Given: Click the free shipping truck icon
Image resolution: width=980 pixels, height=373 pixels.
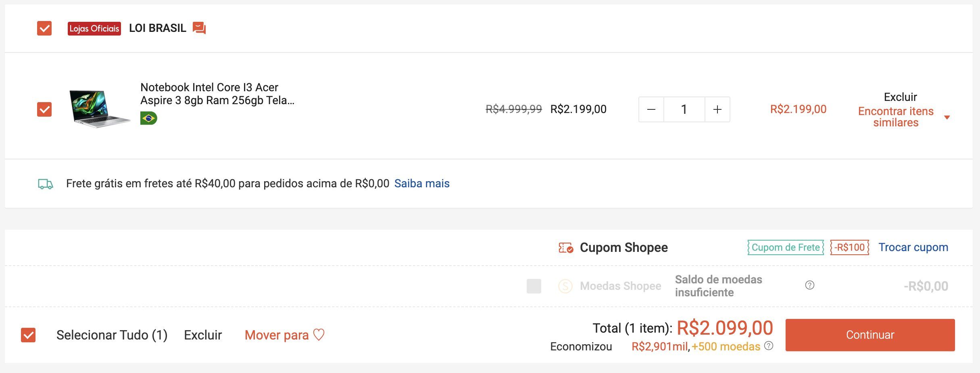Looking at the screenshot, I should click(x=46, y=184).
